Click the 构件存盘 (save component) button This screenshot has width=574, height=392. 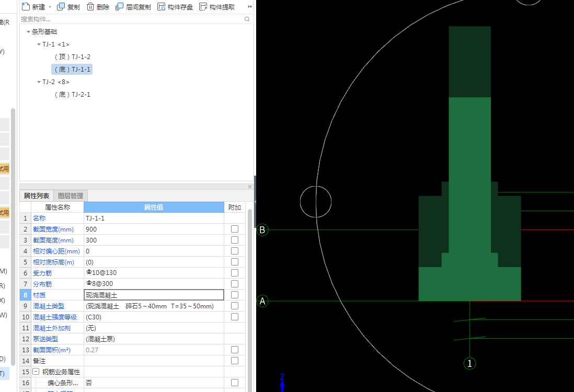(175, 7)
